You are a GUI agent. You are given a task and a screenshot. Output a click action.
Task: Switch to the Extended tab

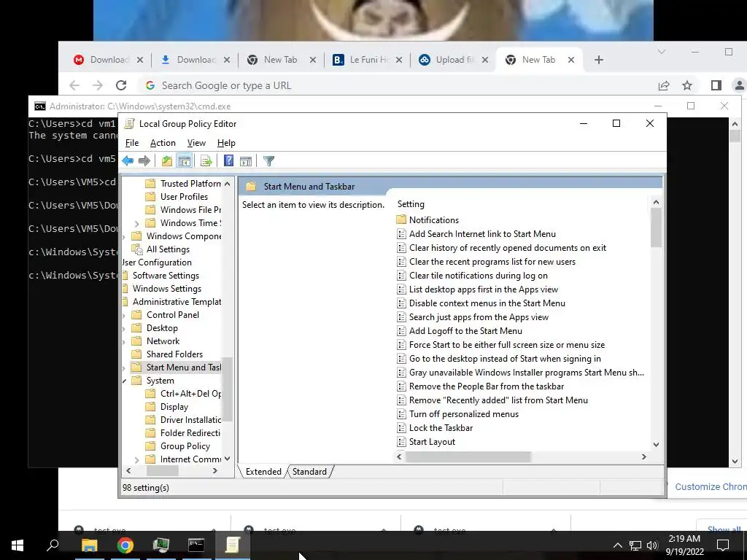coord(263,472)
